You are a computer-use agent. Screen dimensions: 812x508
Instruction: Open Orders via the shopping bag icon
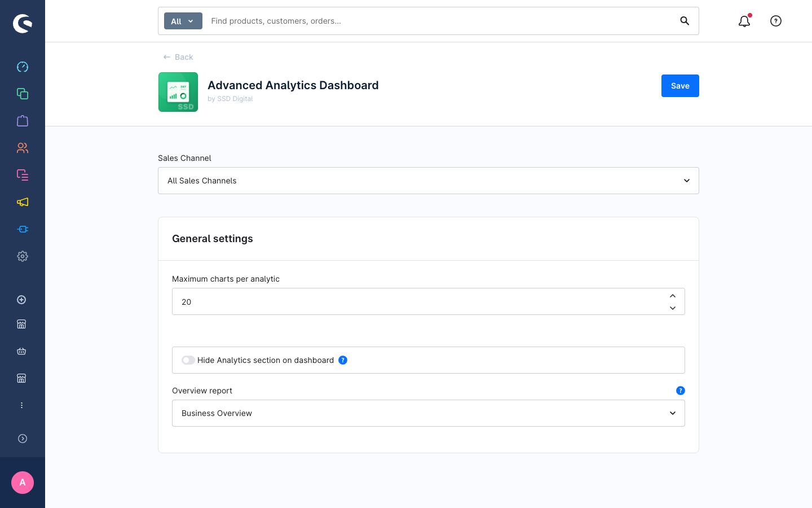(x=23, y=121)
